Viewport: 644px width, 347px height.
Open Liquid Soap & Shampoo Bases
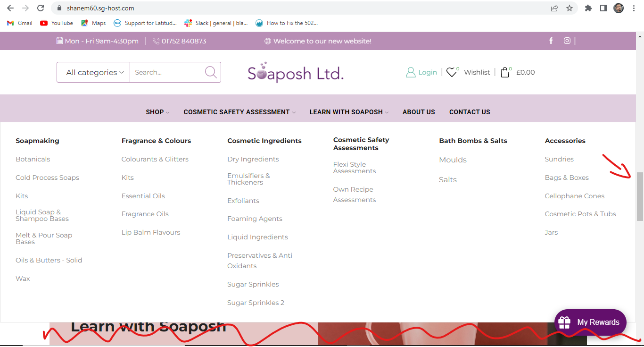pyautogui.click(x=42, y=215)
